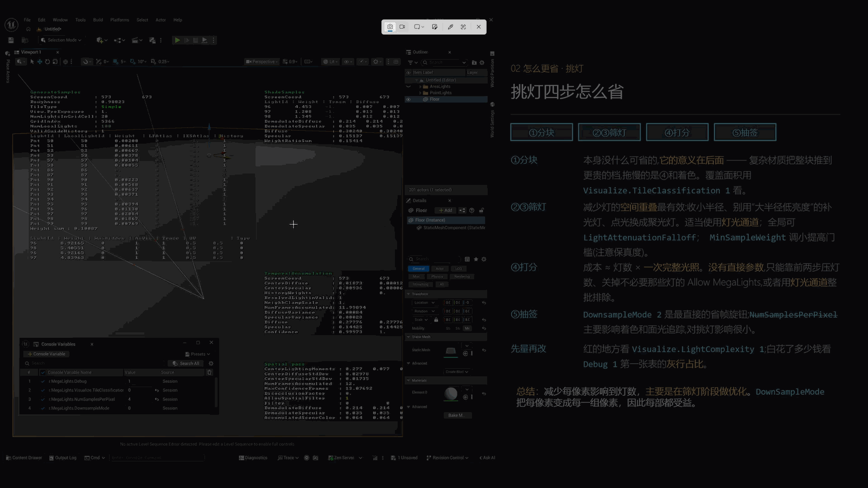Click the Add Console Variable button
868x488 pixels.
46,354
